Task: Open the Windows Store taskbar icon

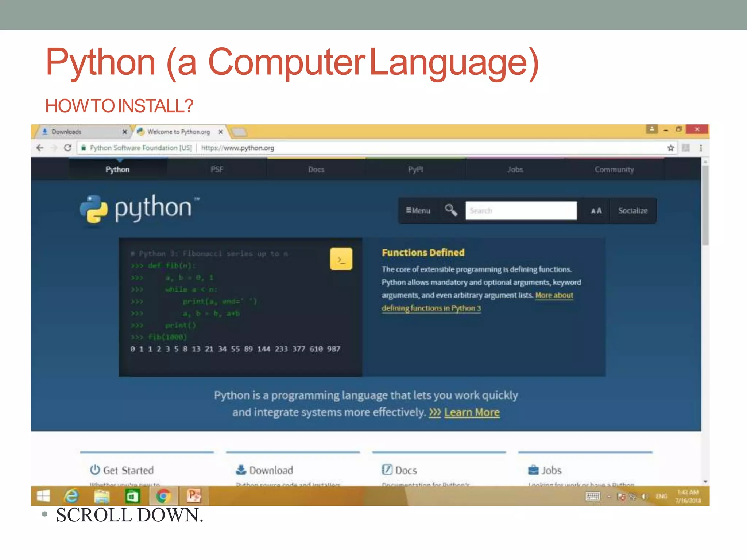Action: coord(132,497)
